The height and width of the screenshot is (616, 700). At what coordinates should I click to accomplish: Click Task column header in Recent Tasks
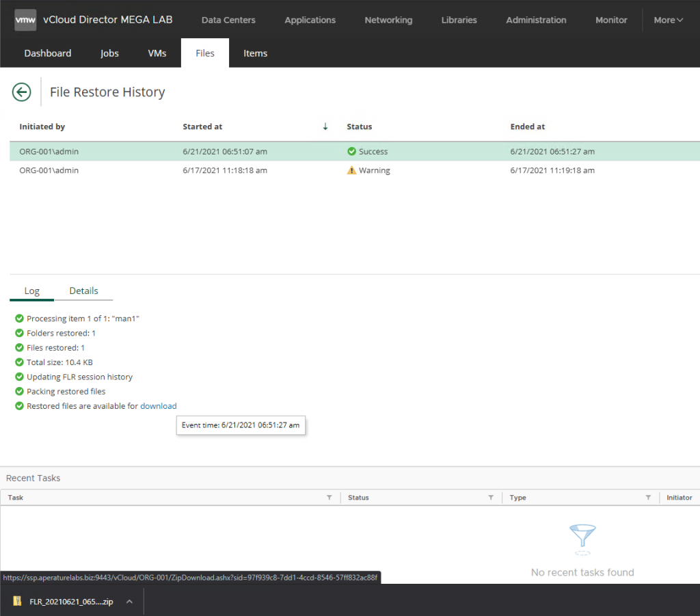pyautogui.click(x=15, y=497)
